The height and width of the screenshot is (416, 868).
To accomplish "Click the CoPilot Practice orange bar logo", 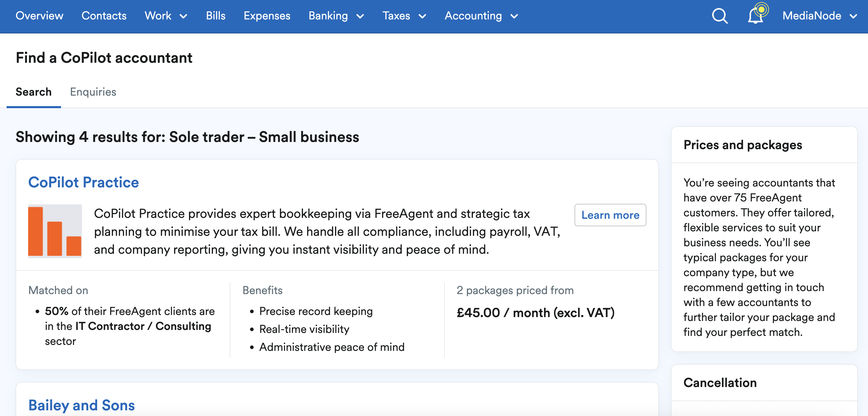I will [55, 231].
